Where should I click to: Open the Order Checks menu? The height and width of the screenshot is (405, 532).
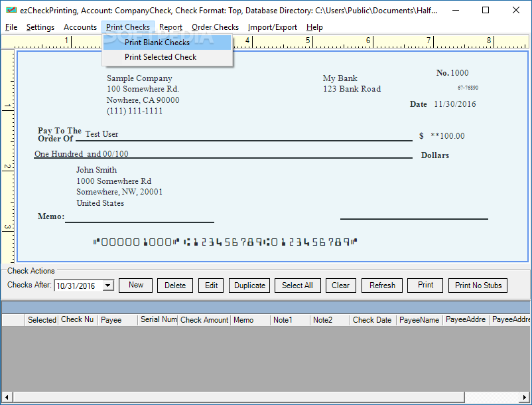coord(215,27)
